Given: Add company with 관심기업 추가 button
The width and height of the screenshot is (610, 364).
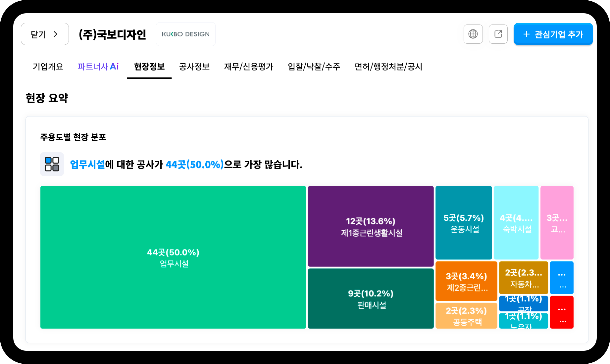Looking at the screenshot, I should tap(553, 34).
